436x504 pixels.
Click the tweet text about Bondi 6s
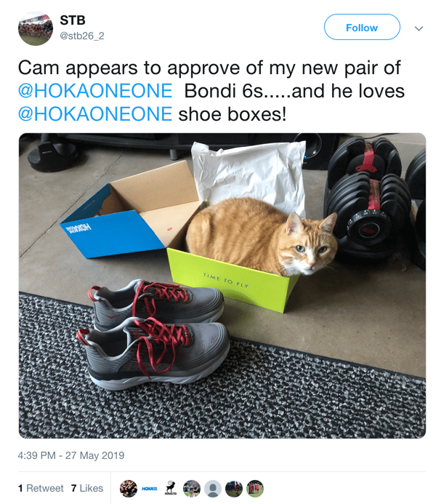point(211,91)
